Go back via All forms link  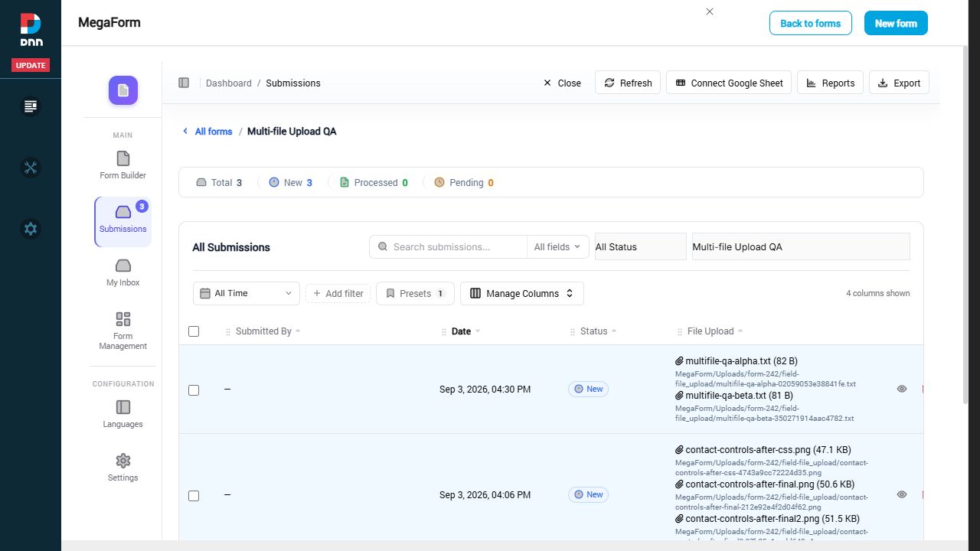[207, 132]
